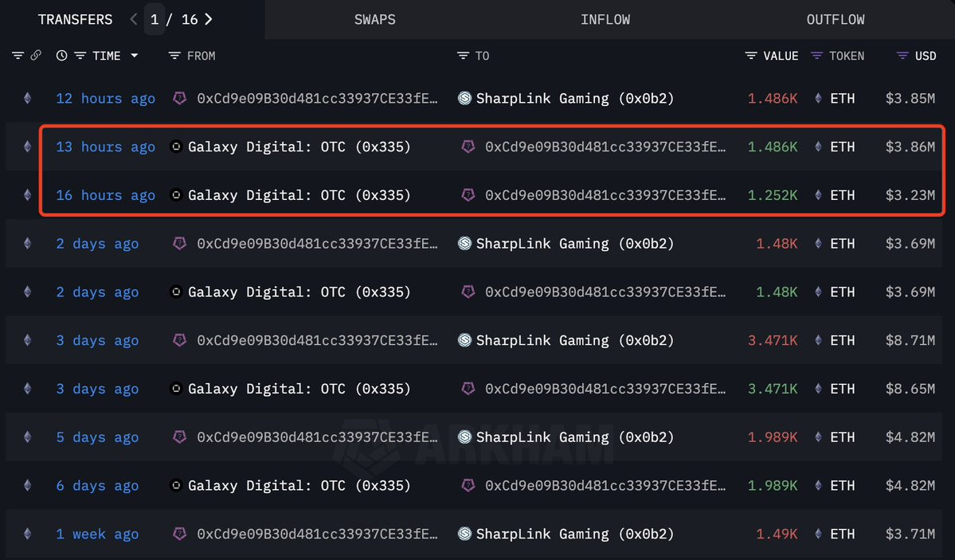Open the SWAPS tab
This screenshot has height=560, width=955.
(374, 19)
